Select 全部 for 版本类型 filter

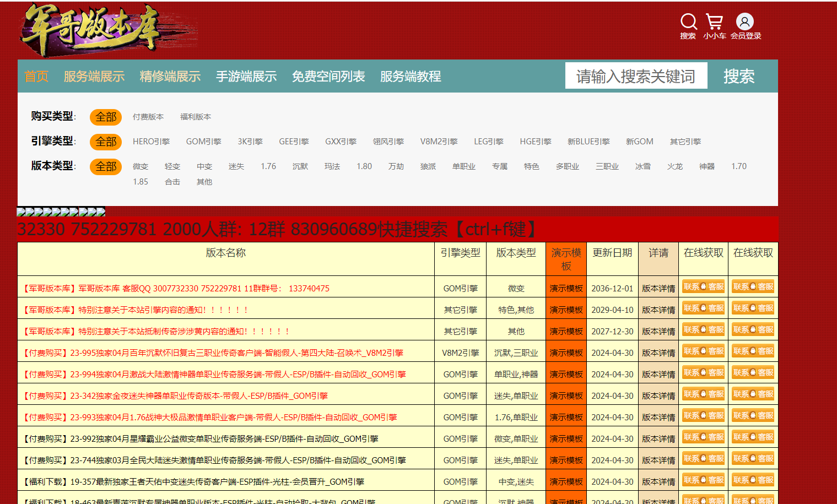click(106, 166)
